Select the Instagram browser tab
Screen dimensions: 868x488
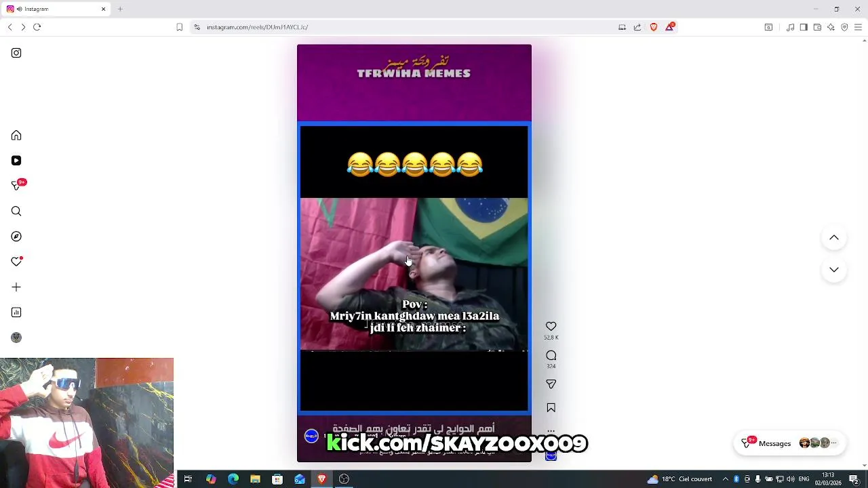[x=56, y=9]
